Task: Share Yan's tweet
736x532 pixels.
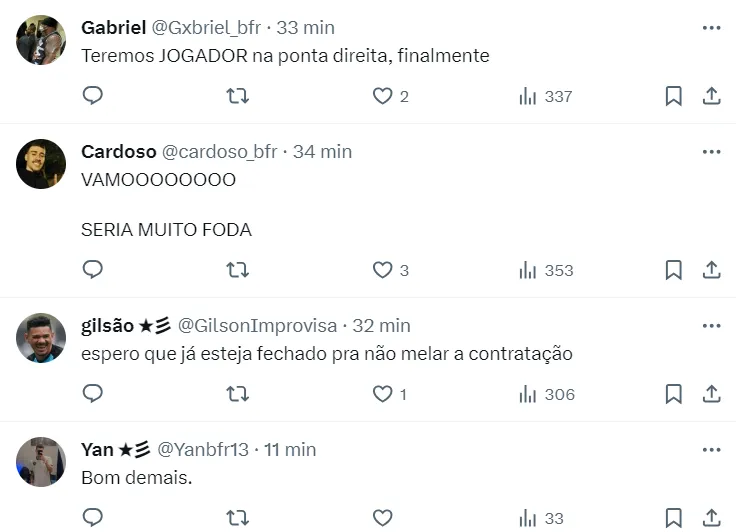Action: 711,517
